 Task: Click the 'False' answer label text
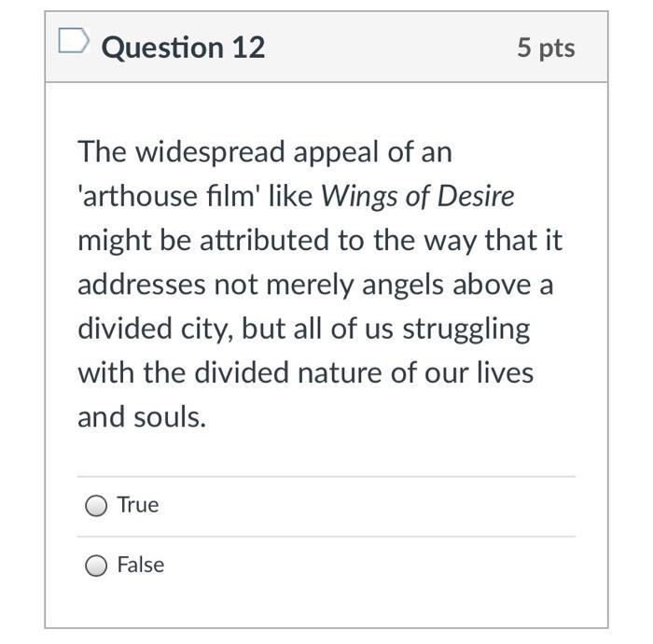[x=141, y=565]
